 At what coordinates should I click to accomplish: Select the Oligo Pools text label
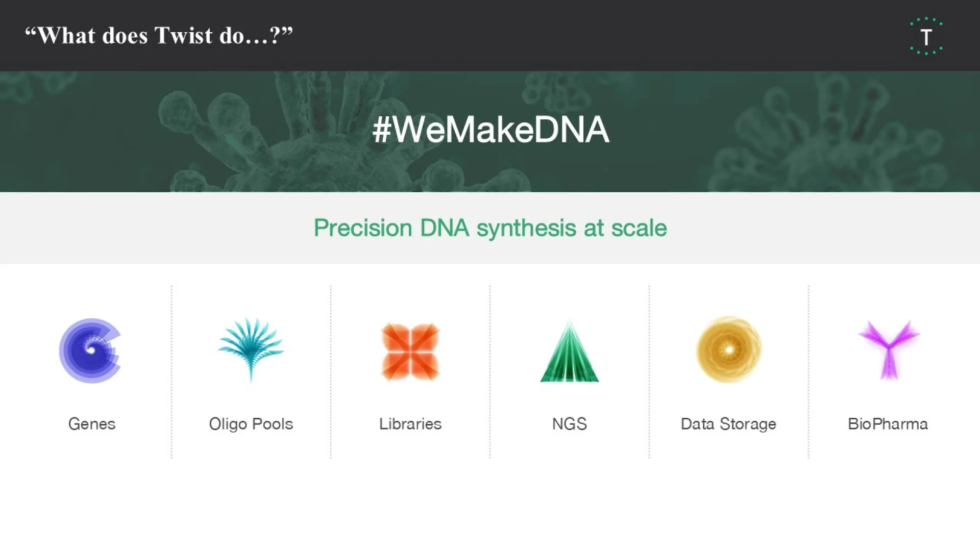click(251, 424)
